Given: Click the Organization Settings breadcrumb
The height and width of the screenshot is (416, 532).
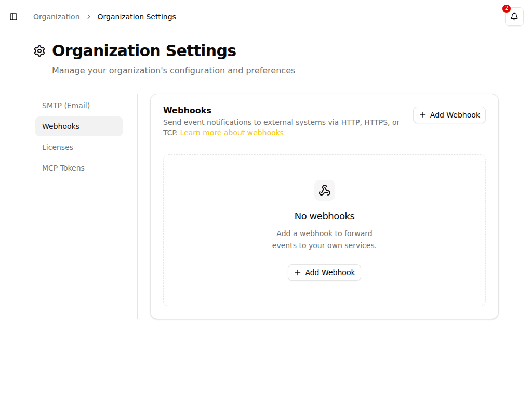Looking at the screenshot, I should (x=137, y=17).
